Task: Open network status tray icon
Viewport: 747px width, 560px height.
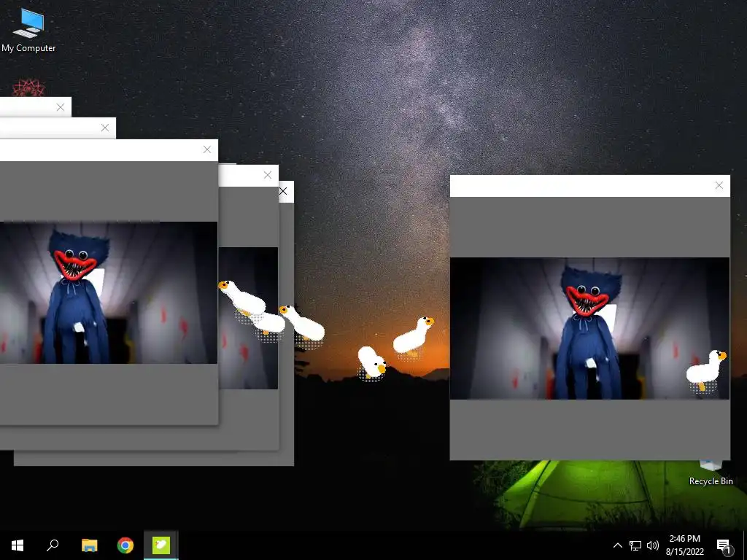Action: pos(635,545)
